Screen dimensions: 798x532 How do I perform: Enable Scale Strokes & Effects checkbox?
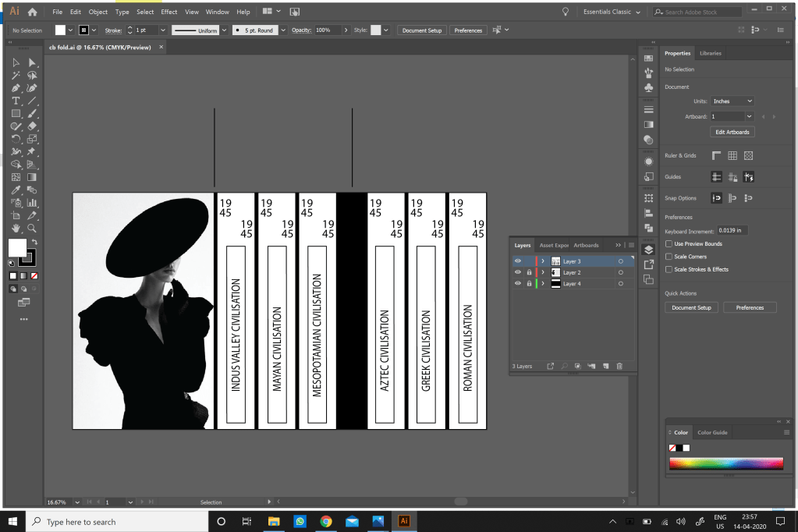[x=669, y=269]
